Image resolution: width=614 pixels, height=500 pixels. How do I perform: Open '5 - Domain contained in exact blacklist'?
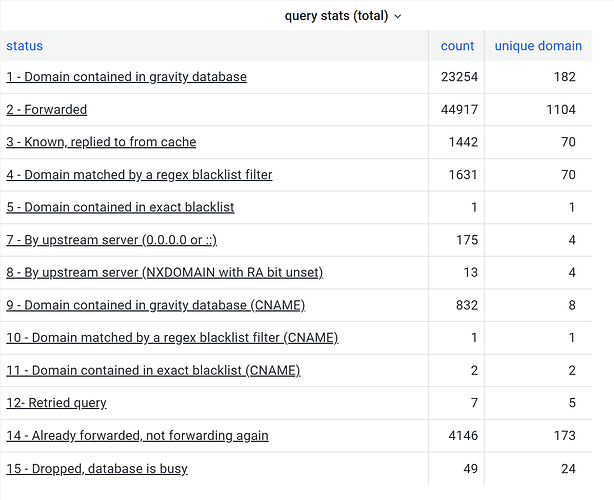(x=120, y=207)
